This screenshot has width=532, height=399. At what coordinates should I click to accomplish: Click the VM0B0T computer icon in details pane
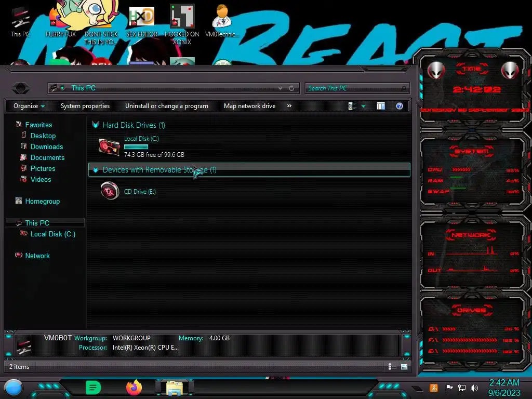24,344
